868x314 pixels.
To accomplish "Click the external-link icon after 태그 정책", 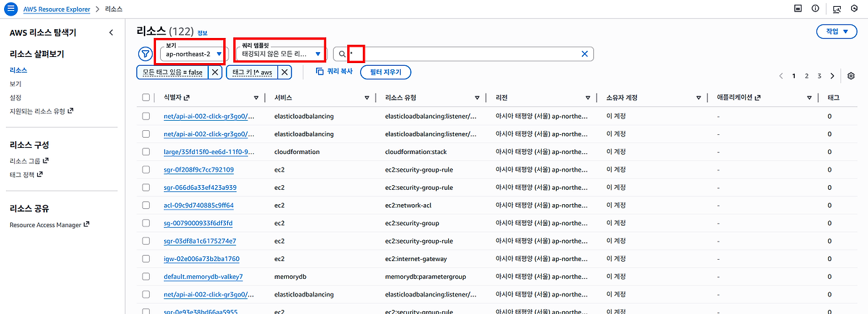I will coord(40,174).
